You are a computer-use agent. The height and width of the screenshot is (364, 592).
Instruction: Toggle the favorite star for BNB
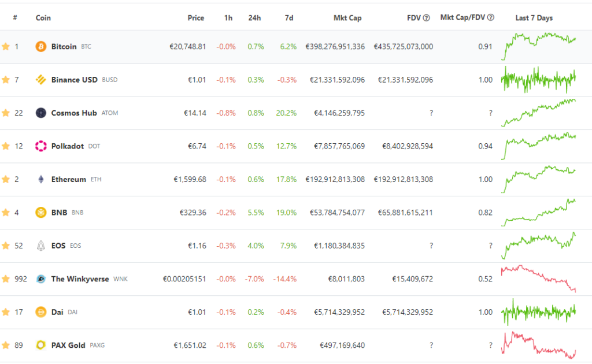tap(6, 213)
